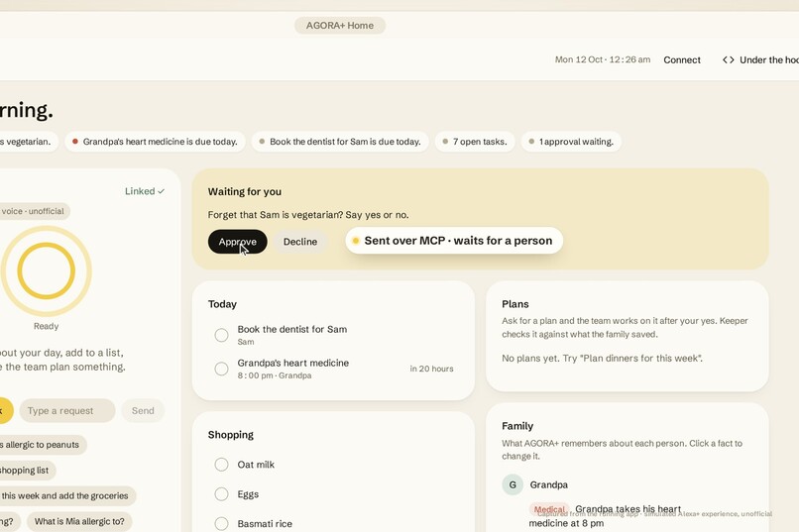Select the 1 approval waiting chip
This screenshot has height=532, width=799.
(x=571, y=142)
